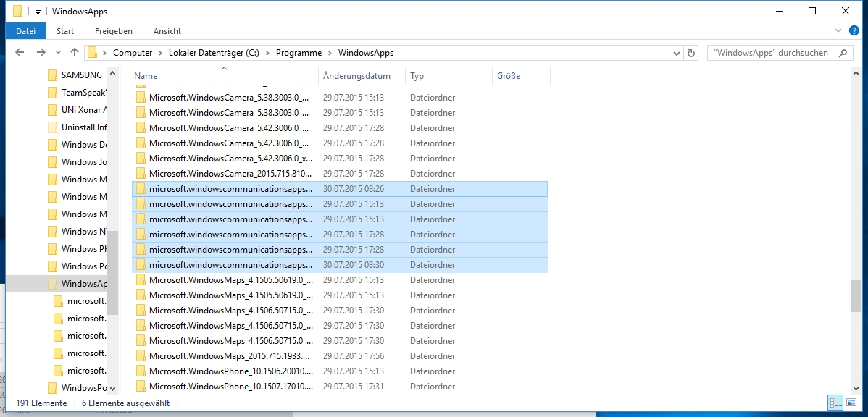Click folder icon of windowscommunicationsapps 08:26 row
This screenshot has height=417, width=868.
point(140,188)
